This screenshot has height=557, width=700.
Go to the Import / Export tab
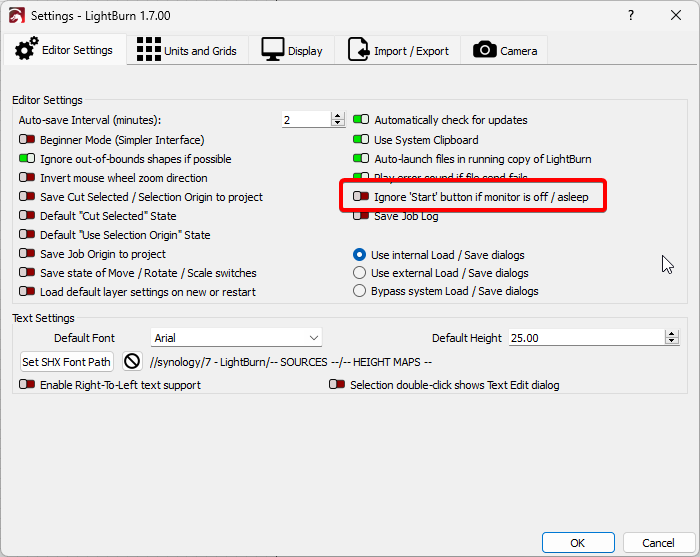coord(398,50)
